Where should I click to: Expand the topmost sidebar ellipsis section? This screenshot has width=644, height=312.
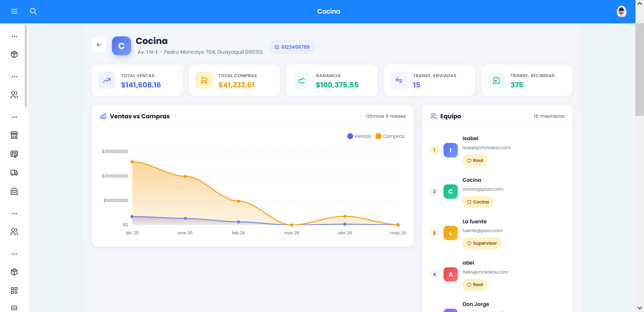[14, 36]
